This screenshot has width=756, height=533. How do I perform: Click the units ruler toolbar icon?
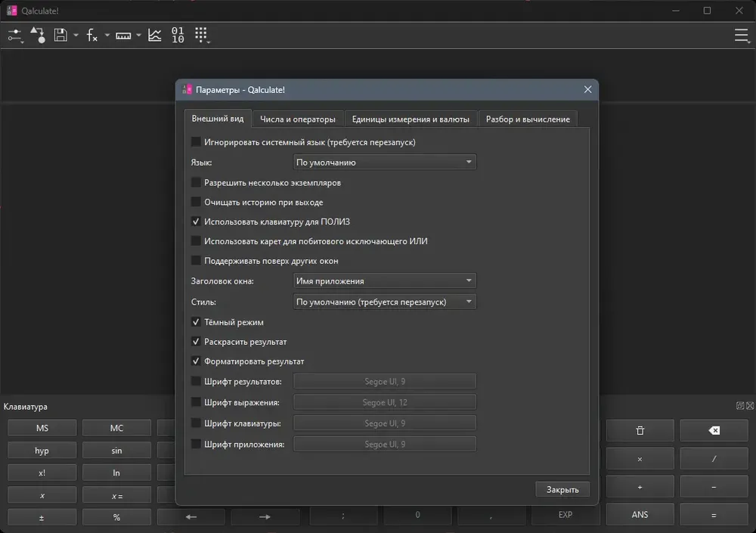click(123, 36)
